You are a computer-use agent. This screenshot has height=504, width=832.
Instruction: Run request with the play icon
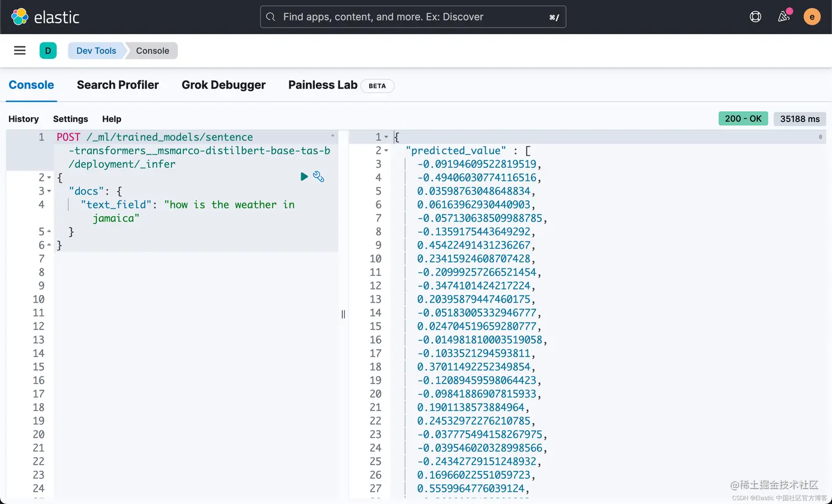click(x=304, y=177)
